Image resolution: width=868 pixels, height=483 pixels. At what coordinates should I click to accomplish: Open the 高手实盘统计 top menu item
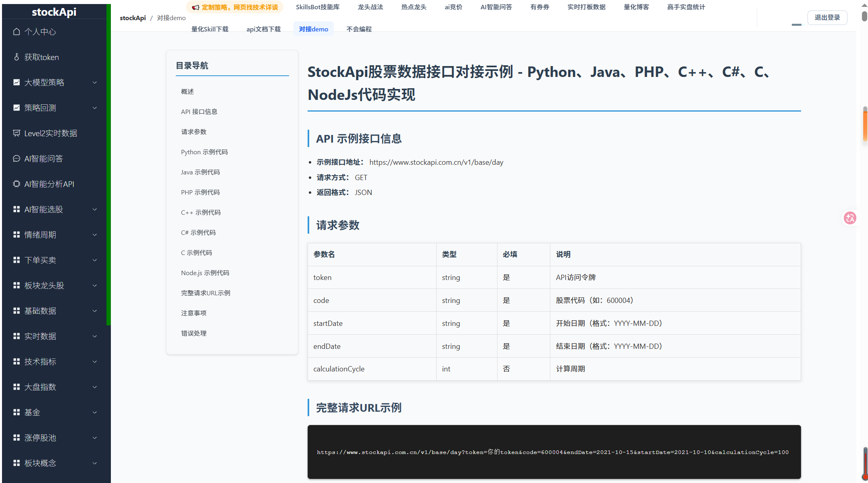point(686,7)
